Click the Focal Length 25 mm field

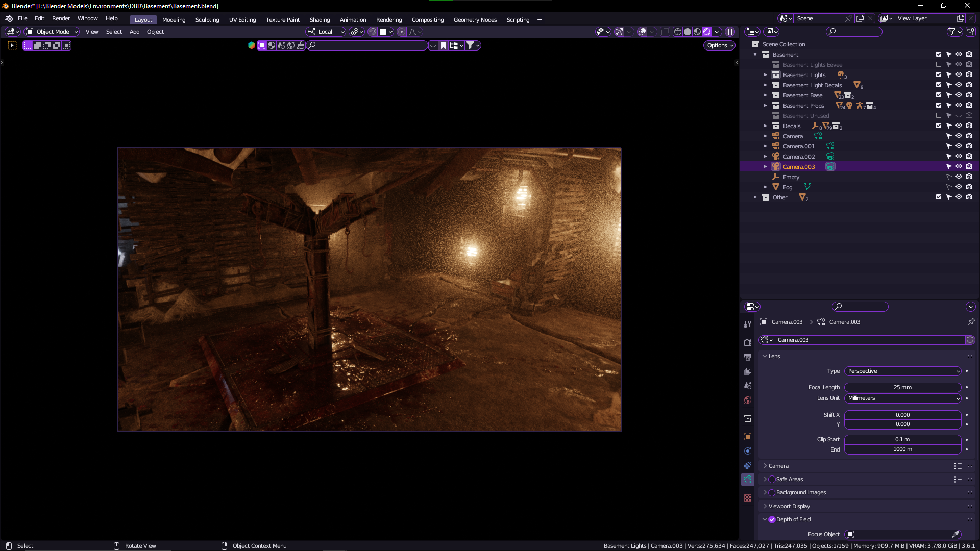902,387
